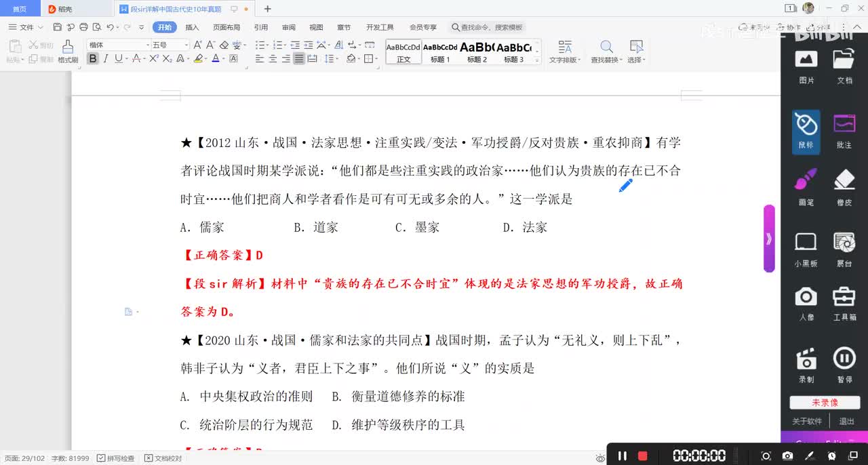Select the 画笔 (brush) tool

click(x=806, y=188)
